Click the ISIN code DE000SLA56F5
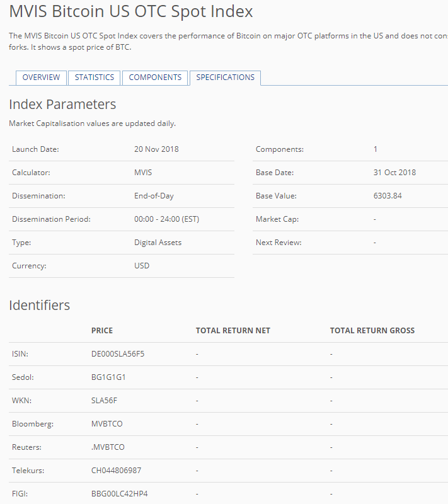This screenshot has height=504, width=448. click(x=118, y=354)
